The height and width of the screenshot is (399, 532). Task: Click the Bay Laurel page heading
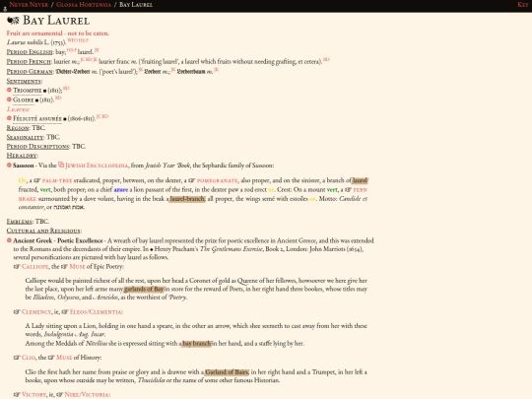56,21
